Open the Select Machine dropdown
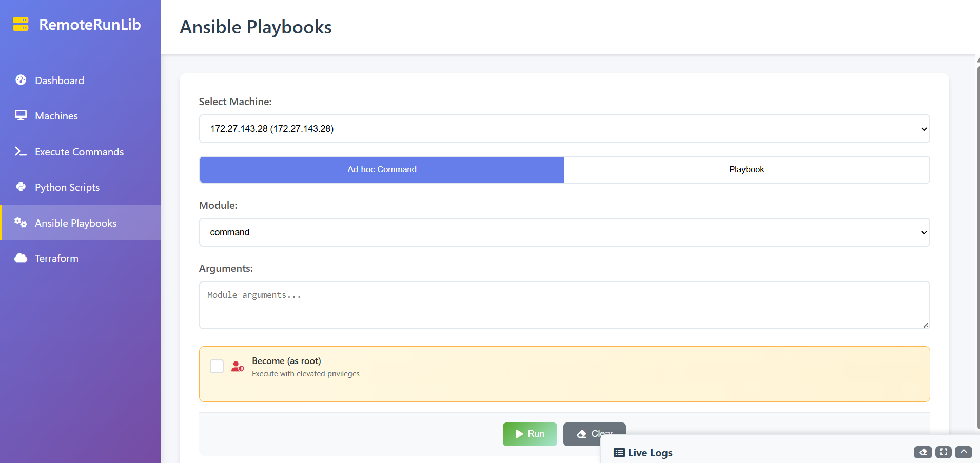This screenshot has height=463, width=980. (x=564, y=129)
